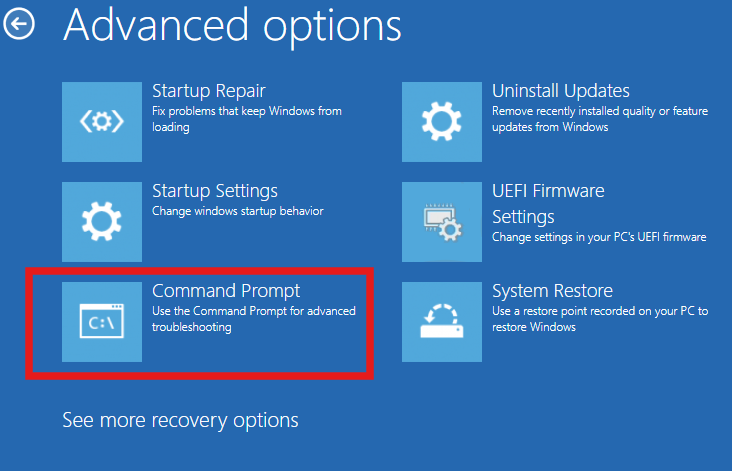Image resolution: width=732 pixels, height=471 pixels.
Task: Click the Uninstall Updates gear icon tile
Action: tap(442, 122)
